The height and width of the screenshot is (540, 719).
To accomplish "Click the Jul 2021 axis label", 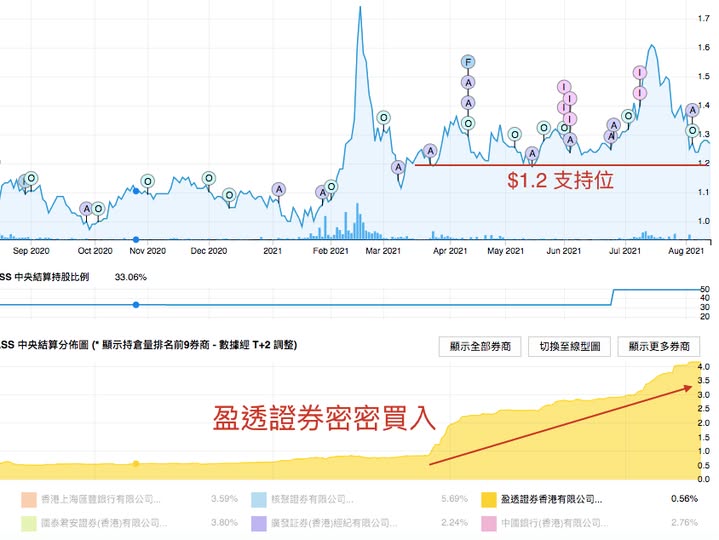I will (x=625, y=251).
